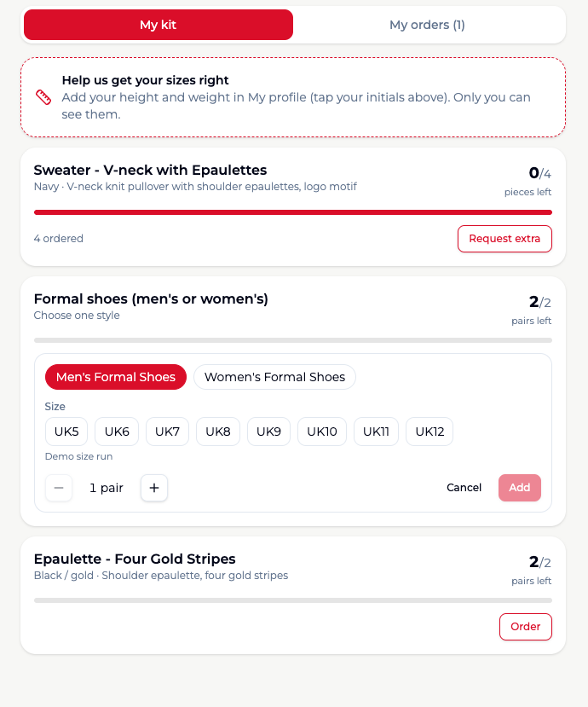Image resolution: width=588 pixels, height=707 pixels.
Task: Choose the UK10 size option
Action: 322,432
